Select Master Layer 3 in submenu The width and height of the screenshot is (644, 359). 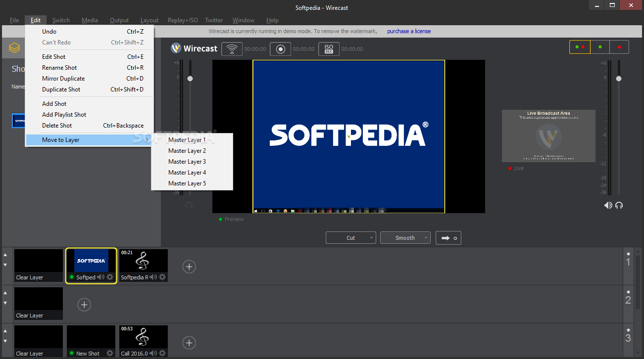pos(192,162)
